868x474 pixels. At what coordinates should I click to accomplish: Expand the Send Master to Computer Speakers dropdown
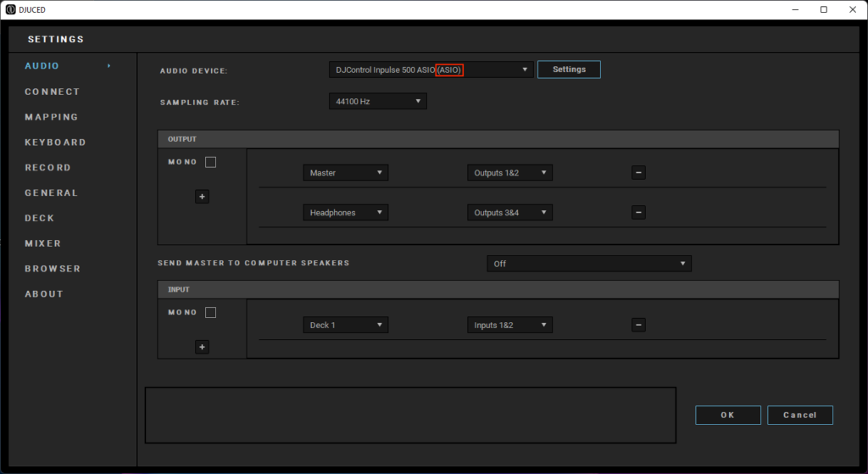point(589,264)
